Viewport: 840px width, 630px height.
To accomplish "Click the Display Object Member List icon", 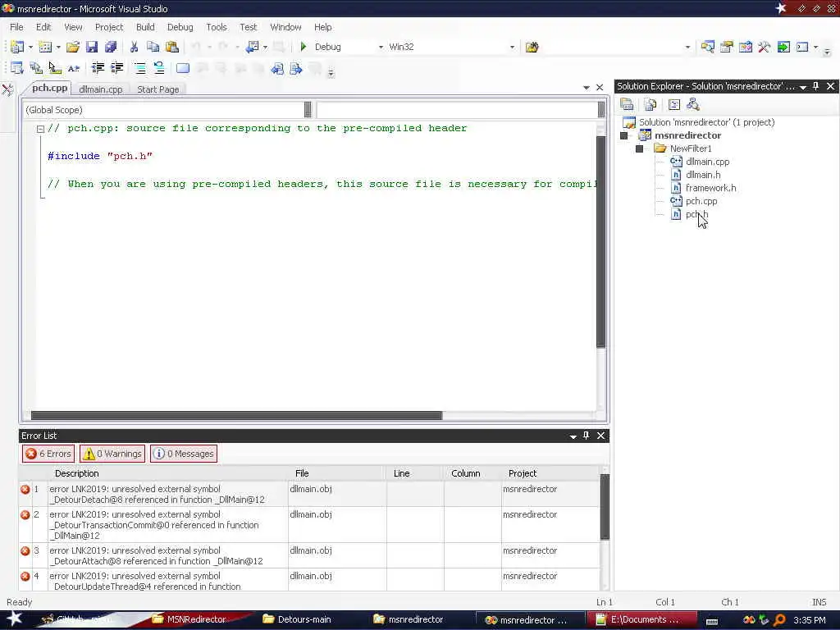I will 17,68.
